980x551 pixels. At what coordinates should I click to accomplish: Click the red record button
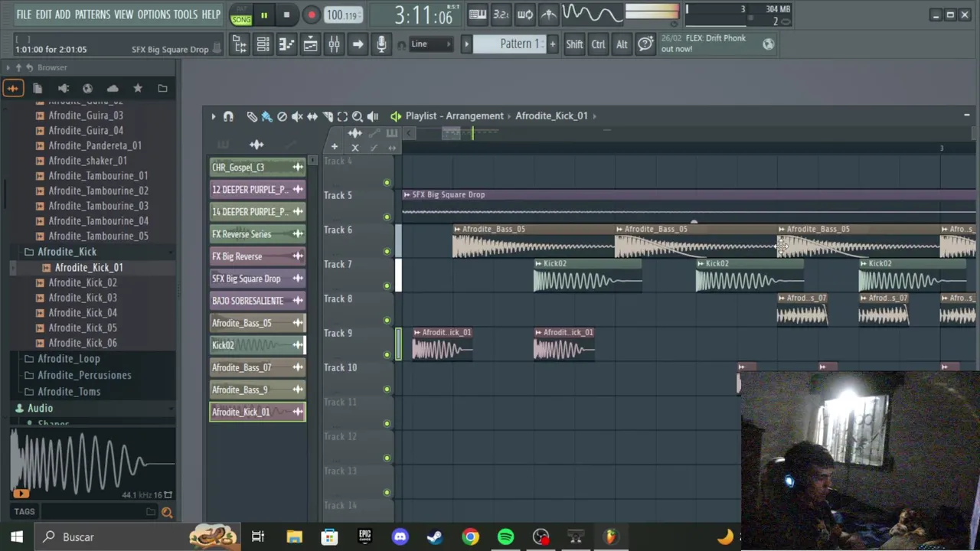click(311, 15)
